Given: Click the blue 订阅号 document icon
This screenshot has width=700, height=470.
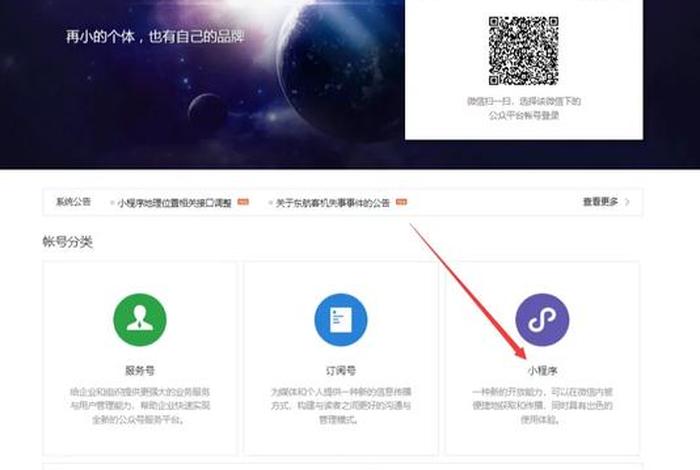Looking at the screenshot, I should 341,320.
